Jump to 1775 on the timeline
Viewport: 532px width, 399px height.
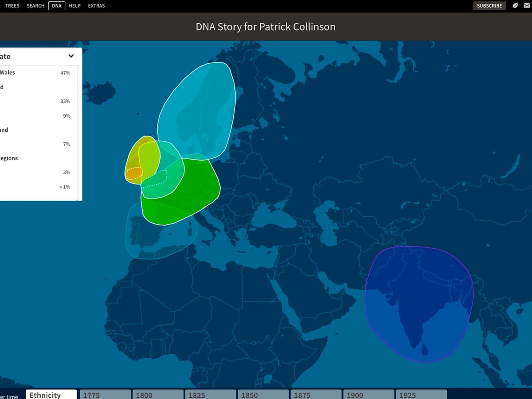[x=105, y=395]
